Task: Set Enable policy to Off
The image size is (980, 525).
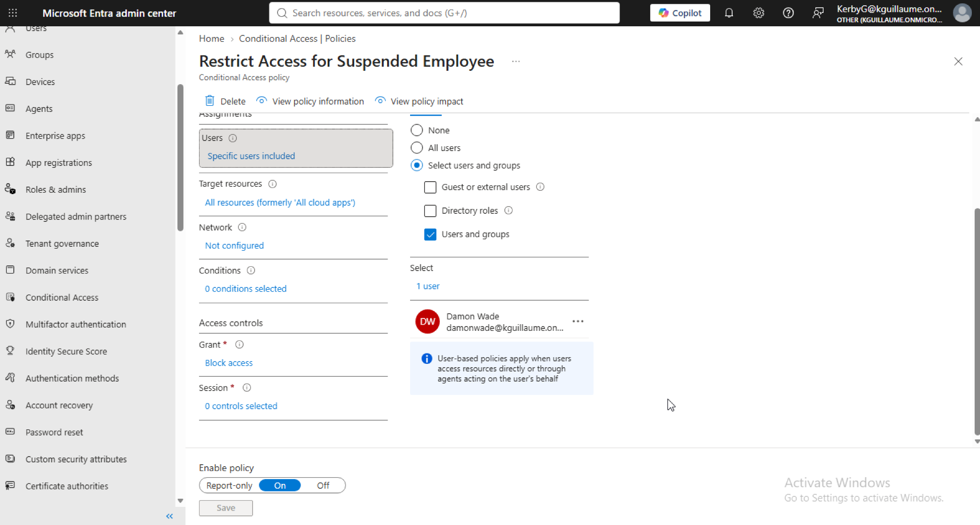Action: tap(323, 485)
